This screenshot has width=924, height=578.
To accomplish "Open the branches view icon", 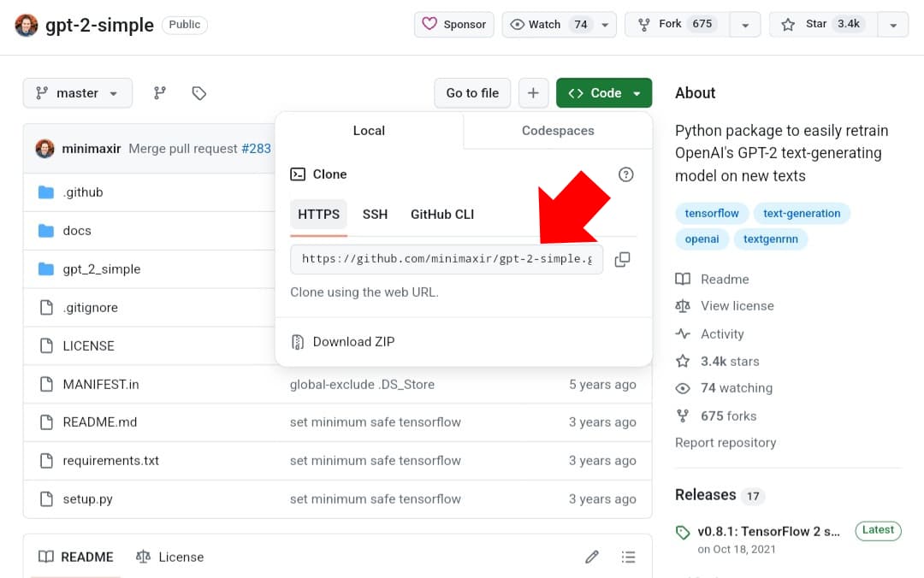I will [x=159, y=93].
